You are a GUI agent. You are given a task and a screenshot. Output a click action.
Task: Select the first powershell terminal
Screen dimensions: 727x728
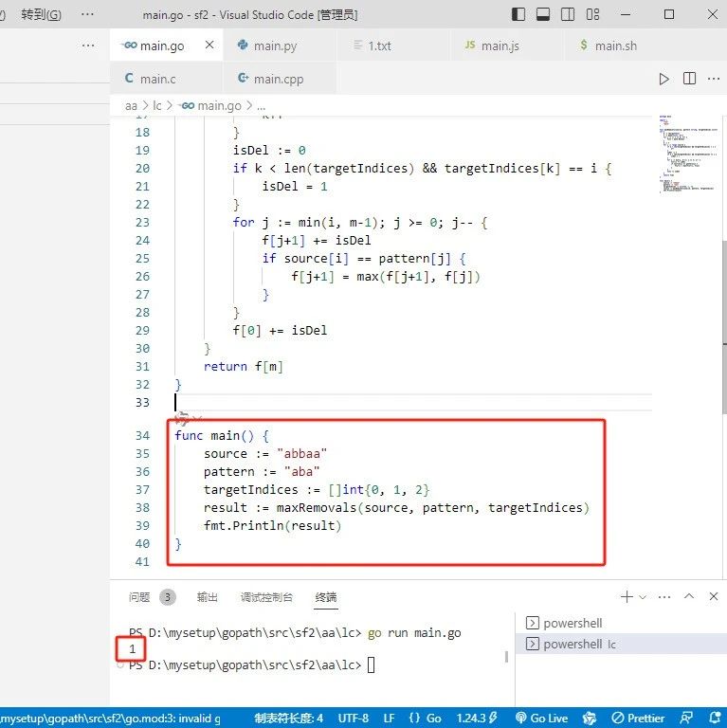(x=621, y=623)
